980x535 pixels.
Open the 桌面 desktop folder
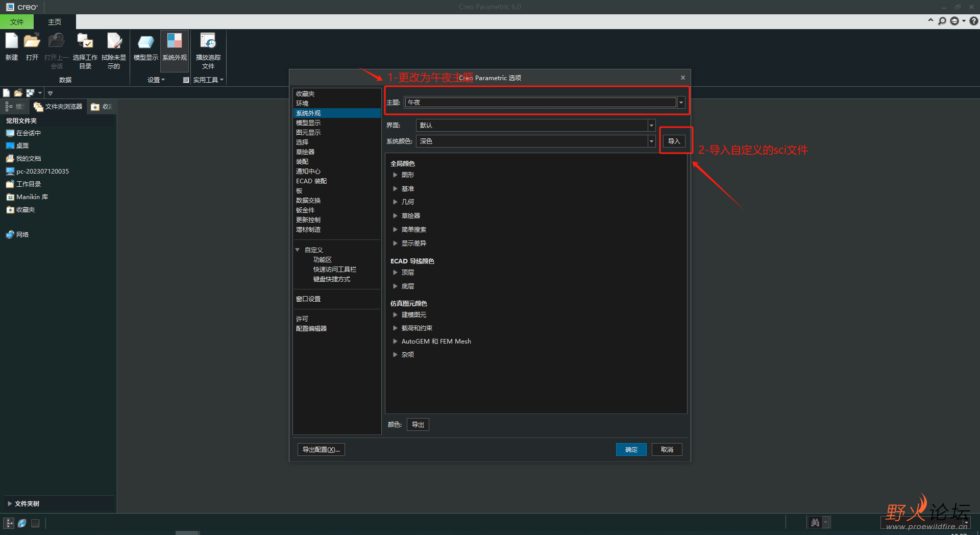pyautogui.click(x=17, y=146)
